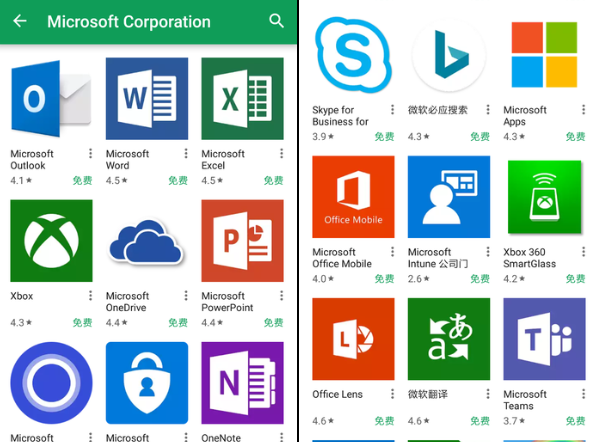Open the Skype for Business icon
This screenshot has width=596, height=442.
click(353, 55)
